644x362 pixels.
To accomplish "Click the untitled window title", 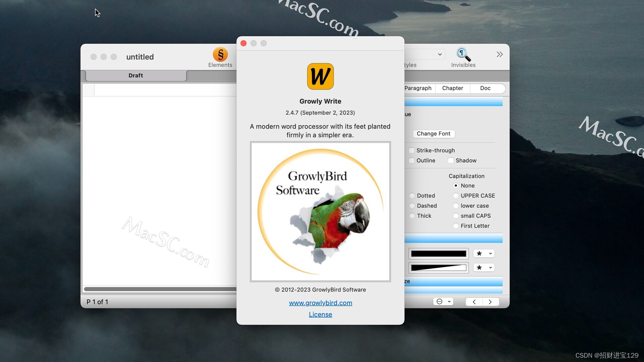I will coord(140,57).
